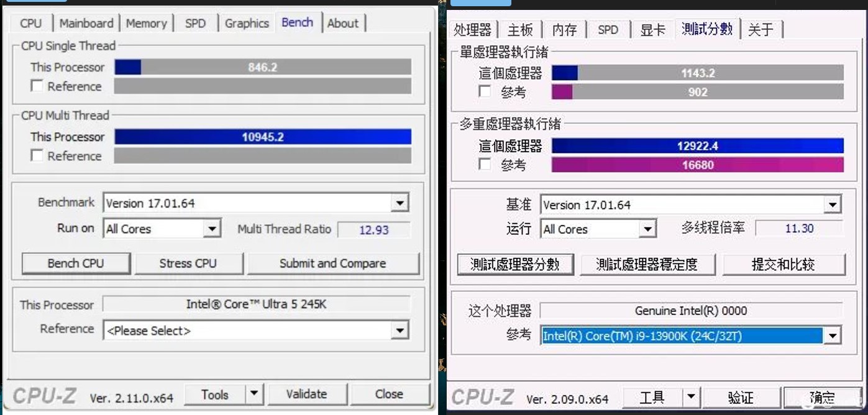This screenshot has width=868, height=415.
Task: Expand 基准 version dropdown in right window
Action: (832, 204)
